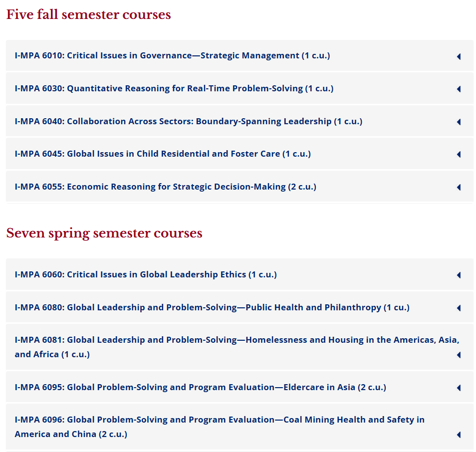Click the arrow icon beside I-MPA 6081
Viewport: 476px width, 452px height.
(x=459, y=355)
